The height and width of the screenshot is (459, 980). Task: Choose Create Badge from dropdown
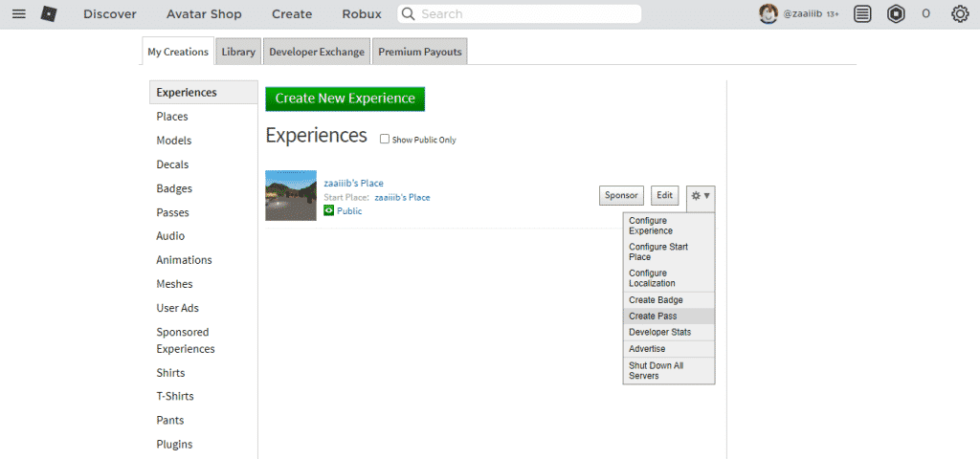tap(669, 300)
